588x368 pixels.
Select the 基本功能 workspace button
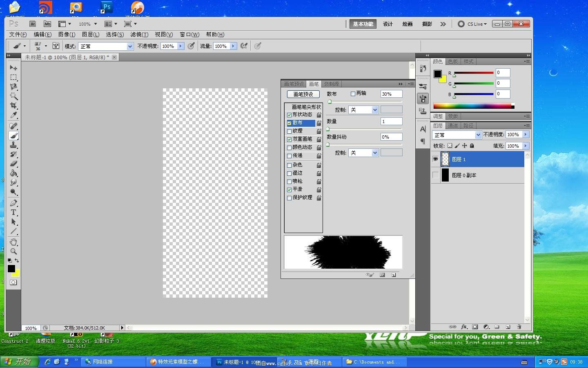[363, 24]
